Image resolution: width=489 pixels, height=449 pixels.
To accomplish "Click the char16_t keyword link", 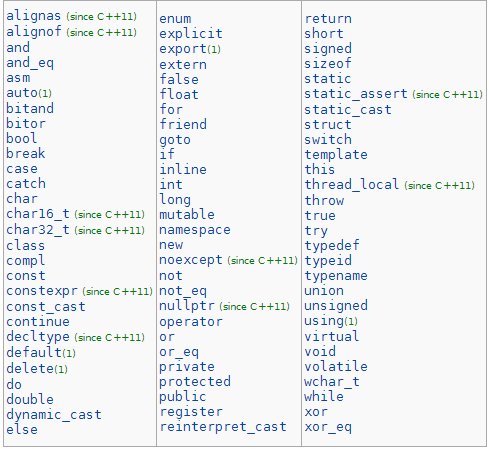I will pos(38,214).
